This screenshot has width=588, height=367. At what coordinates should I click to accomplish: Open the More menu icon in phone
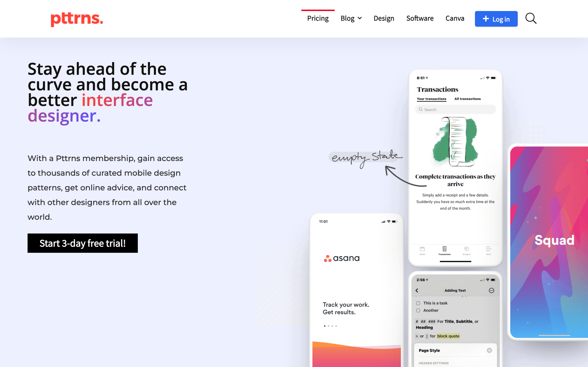coord(489,249)
